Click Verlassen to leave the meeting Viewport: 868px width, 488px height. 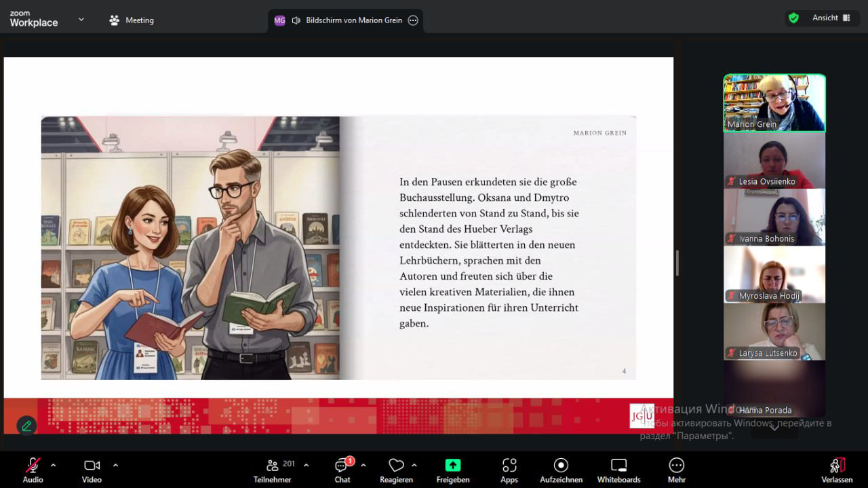(x=837, y=470)
